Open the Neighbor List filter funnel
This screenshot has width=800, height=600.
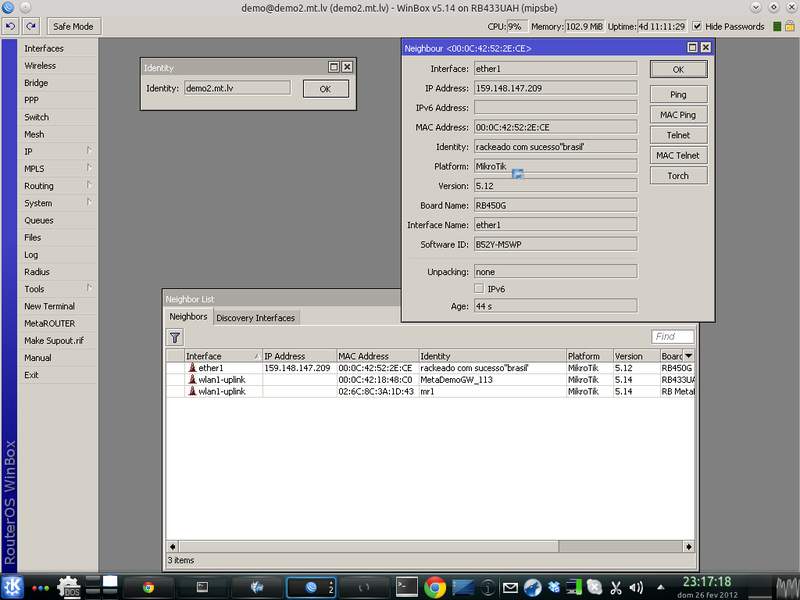[x=175, y=337]
